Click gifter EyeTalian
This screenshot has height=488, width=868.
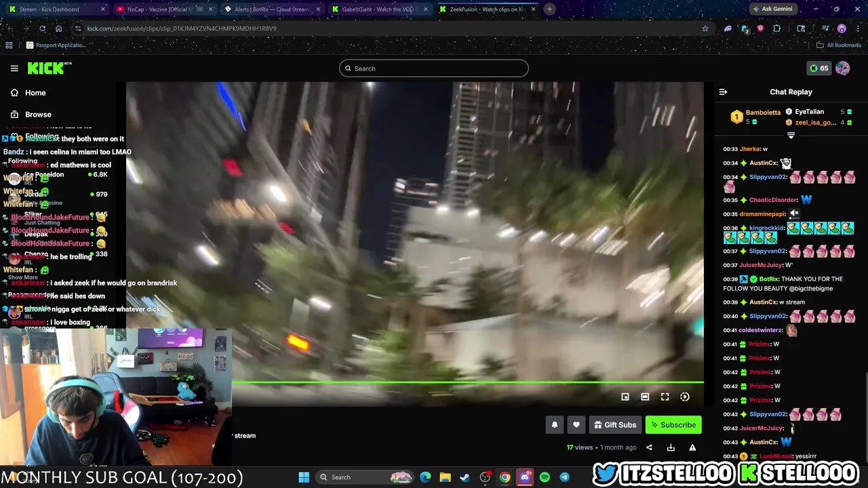(809, 112)
